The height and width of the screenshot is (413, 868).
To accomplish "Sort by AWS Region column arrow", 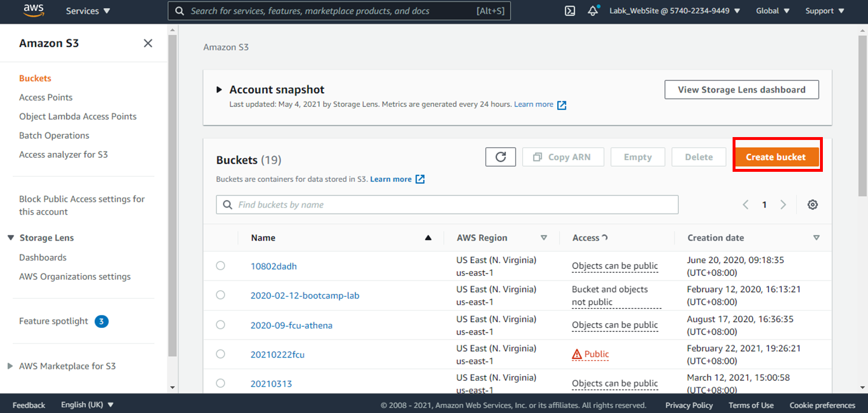I will 543,238.
